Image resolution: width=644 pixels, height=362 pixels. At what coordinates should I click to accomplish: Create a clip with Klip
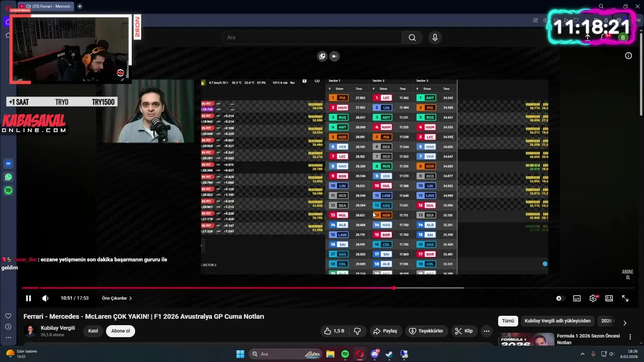click(463, 331)
